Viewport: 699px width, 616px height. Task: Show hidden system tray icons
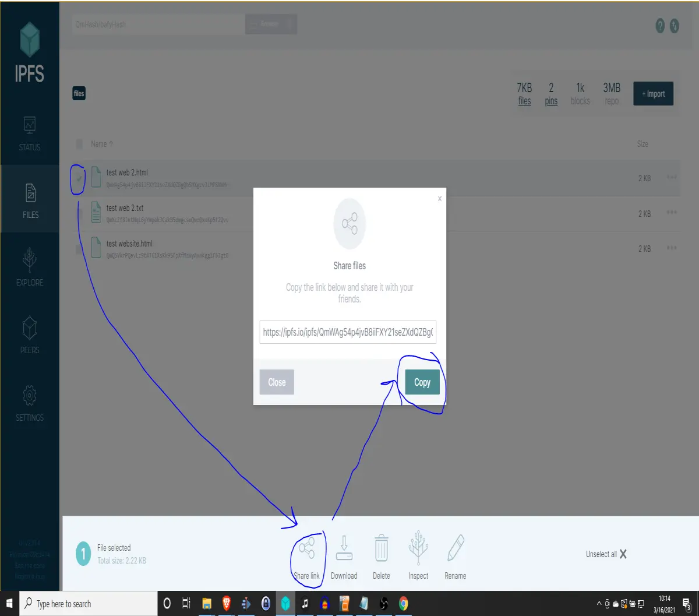point(599,604)
